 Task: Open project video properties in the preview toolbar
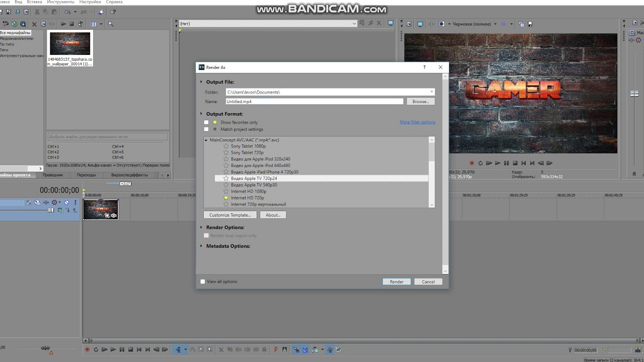click(409, 24)
